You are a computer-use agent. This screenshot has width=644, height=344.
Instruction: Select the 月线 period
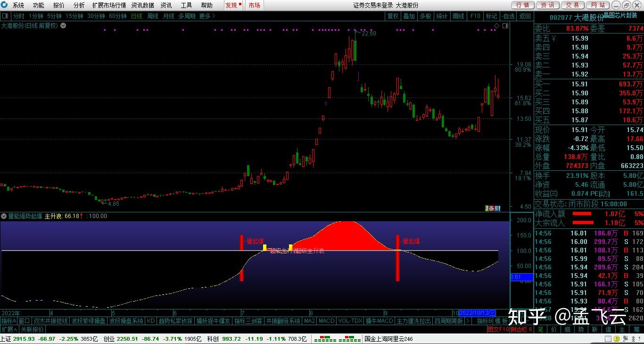pos(168,16)
